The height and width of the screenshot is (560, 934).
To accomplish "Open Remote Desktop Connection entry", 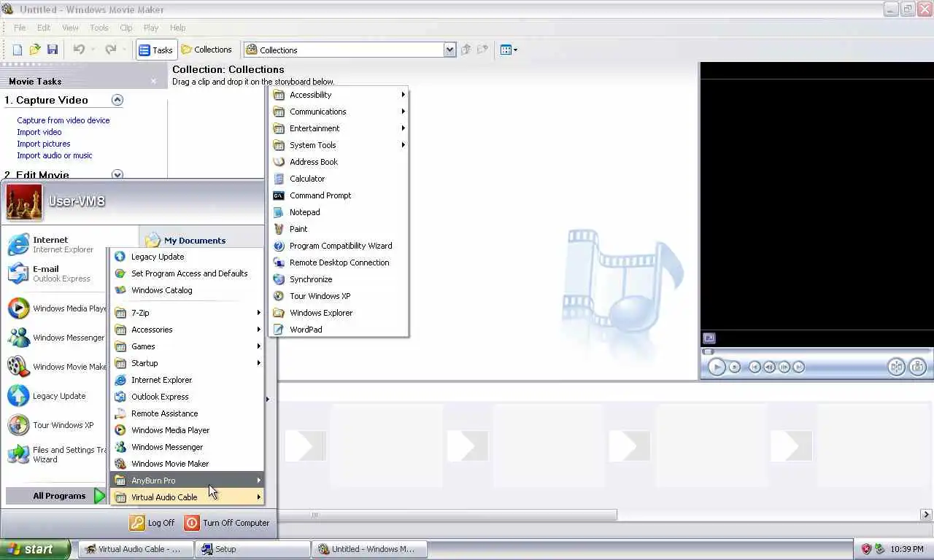I will tap(339, 262).
